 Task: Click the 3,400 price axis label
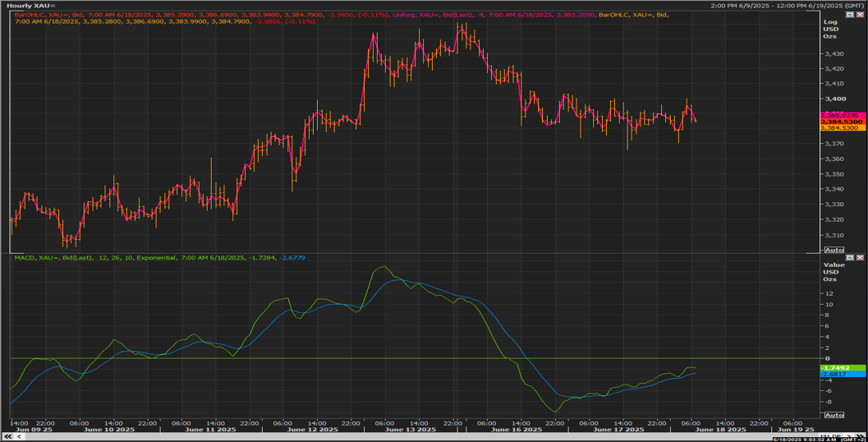click(x=835, y=99)
